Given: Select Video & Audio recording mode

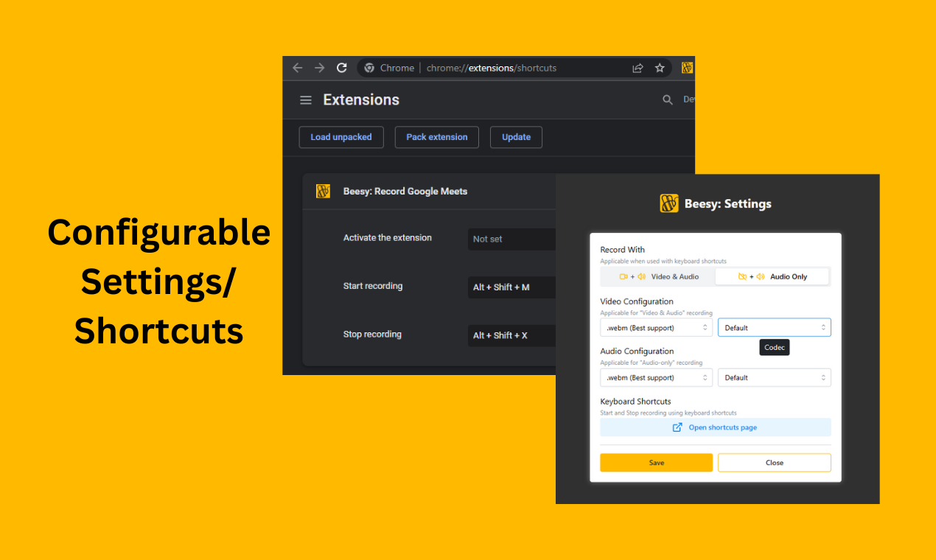Looking at the screenshot, I should click(x=658, y=276).
